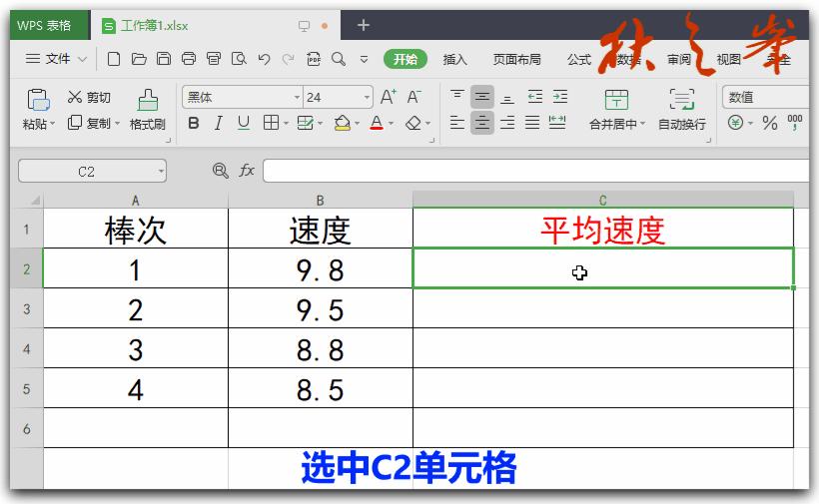Switch to 页面布局 ribbon tab
This screenshot has width=819, height=504.
pos(516,60)
